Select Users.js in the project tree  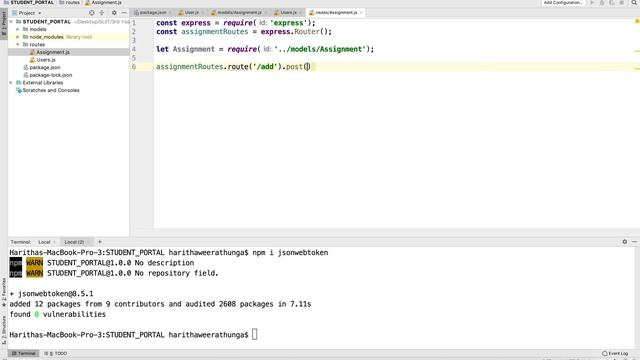pos(46,60)
